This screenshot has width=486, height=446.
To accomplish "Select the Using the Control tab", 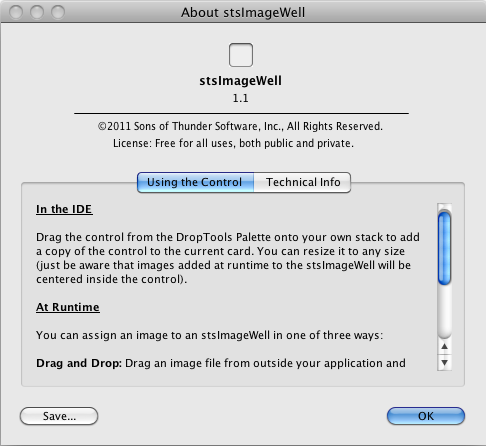I will [x=195, y=182].
